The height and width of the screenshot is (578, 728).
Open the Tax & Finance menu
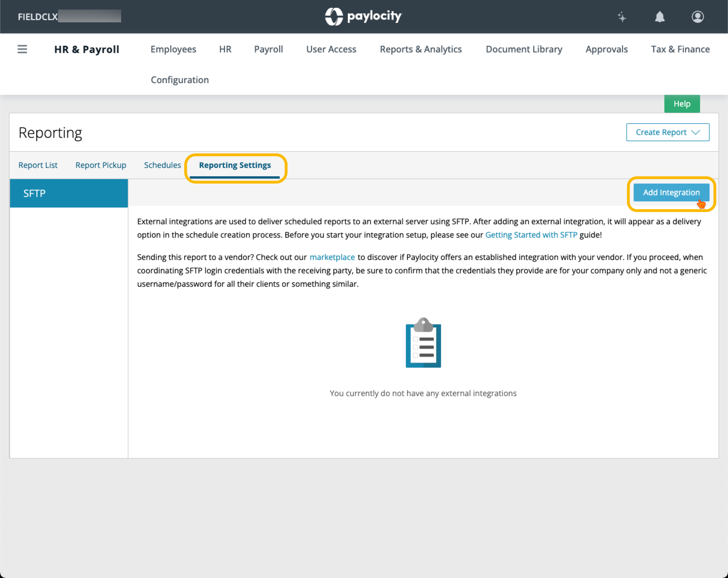pos(680,49)
